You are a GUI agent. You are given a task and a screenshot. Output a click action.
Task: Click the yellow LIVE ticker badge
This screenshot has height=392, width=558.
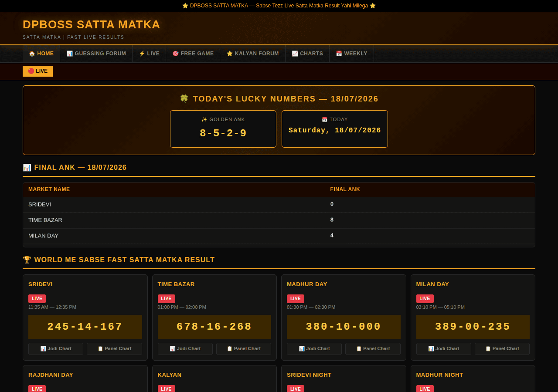coord(37,71)
